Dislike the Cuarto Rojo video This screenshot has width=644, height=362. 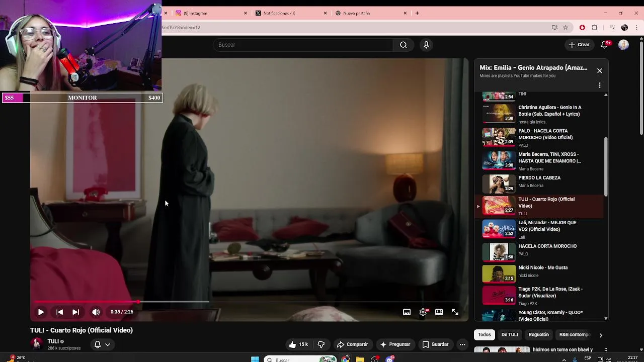pos(321,344)
